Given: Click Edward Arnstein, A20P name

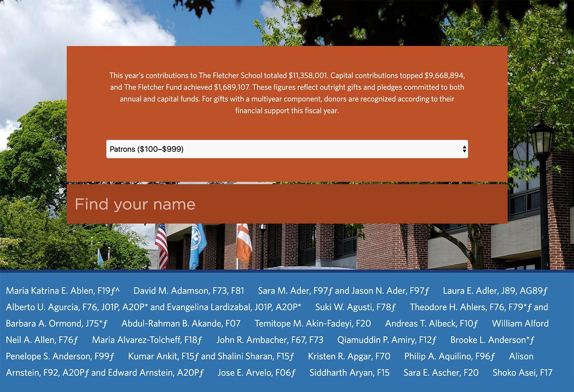Looking at the screenshot, I should coord(156,373).
